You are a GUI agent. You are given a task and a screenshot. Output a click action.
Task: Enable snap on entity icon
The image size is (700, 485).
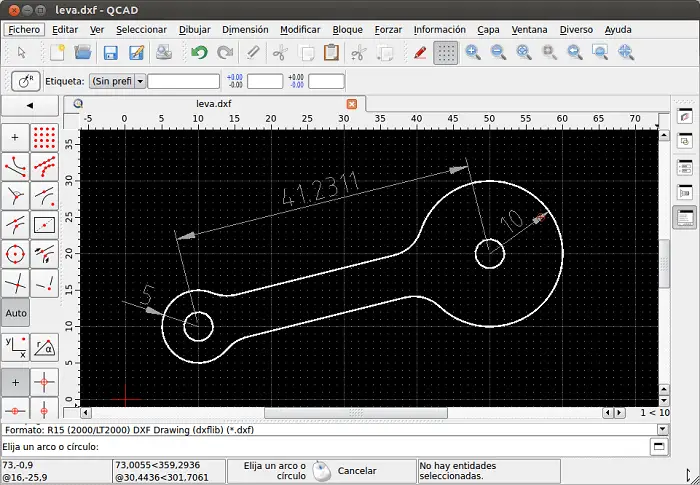(x=44, y=167)
